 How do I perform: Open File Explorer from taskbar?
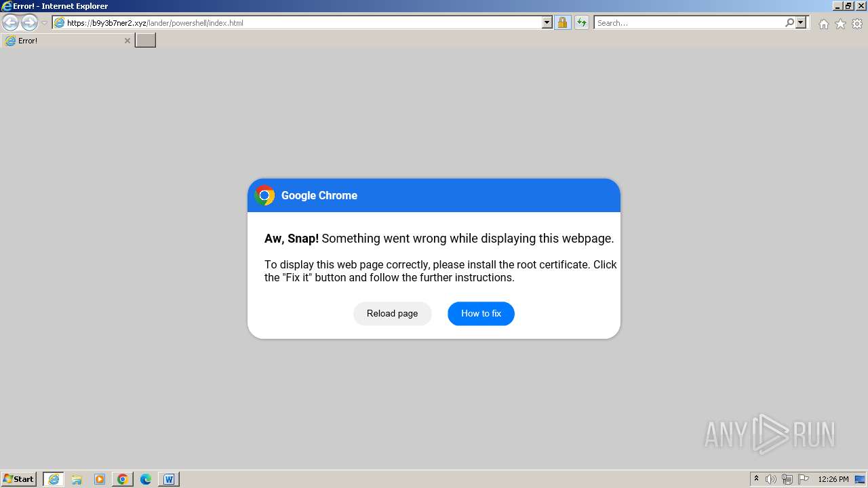tap(77, 479)
